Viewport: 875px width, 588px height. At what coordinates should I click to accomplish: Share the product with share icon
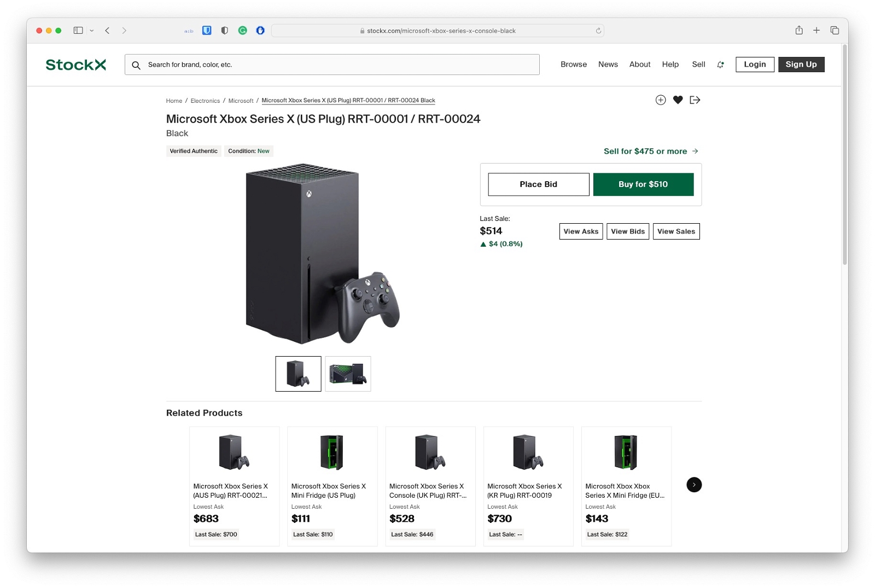point(695,100)
